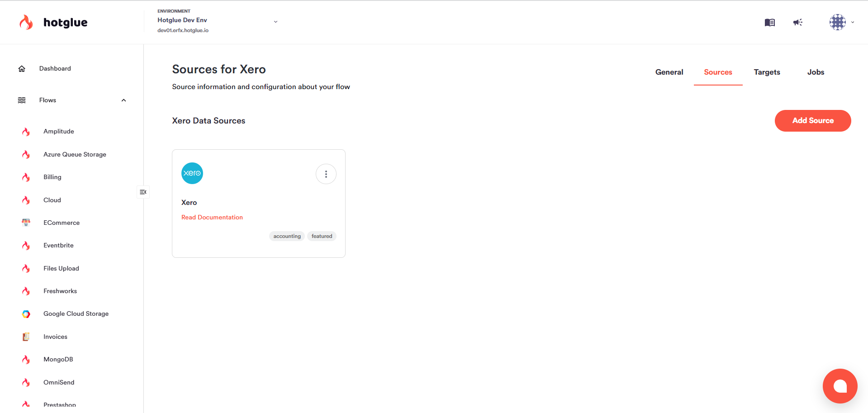Viewport: 868px width, 413px height.
Task: Open the Xero source three-dot menu
Action: pyautogui.click(x=326, y=174)
